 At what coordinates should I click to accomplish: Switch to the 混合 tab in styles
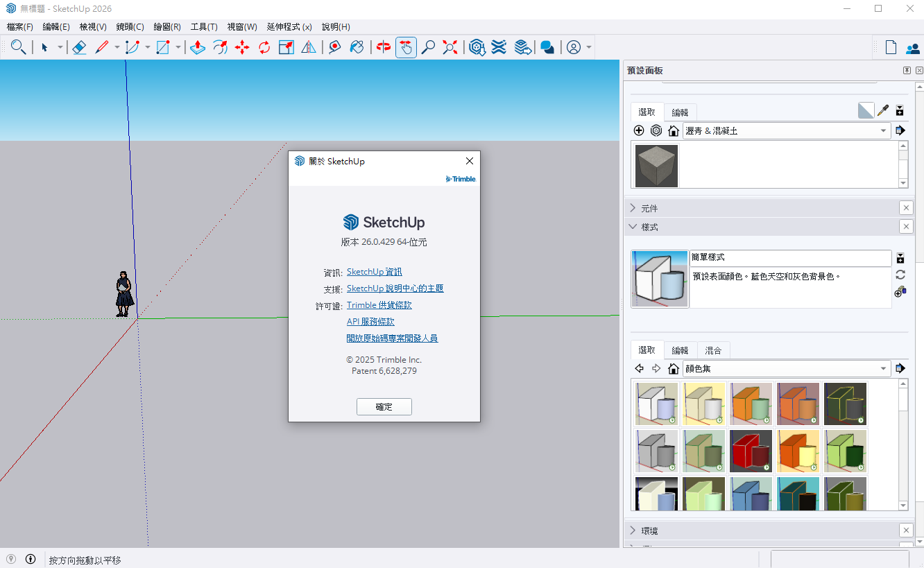tap(713, 350)
